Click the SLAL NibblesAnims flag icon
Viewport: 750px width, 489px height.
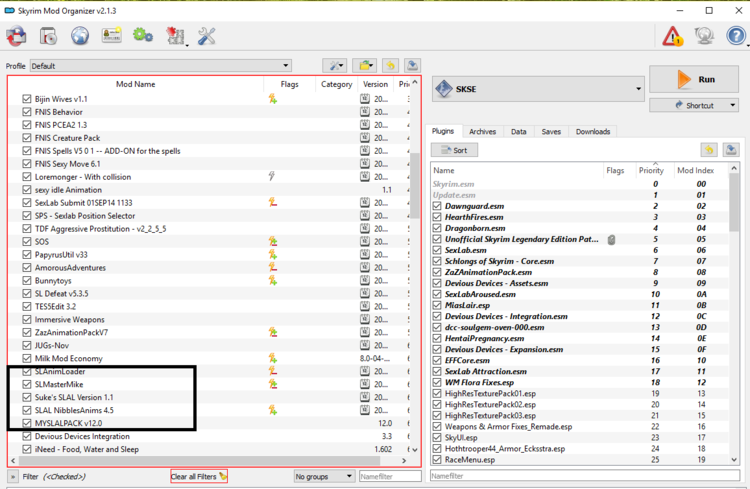click(x=273, y=410)
